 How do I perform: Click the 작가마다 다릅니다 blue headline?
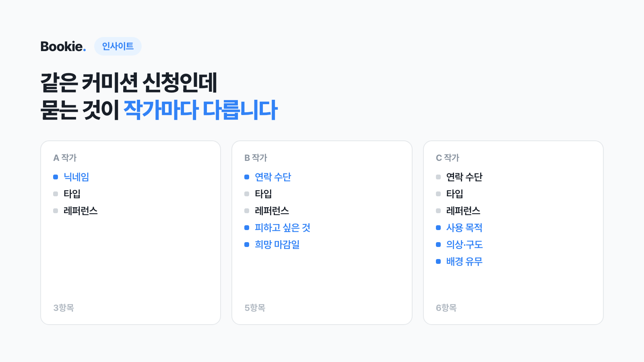(200, 110)
